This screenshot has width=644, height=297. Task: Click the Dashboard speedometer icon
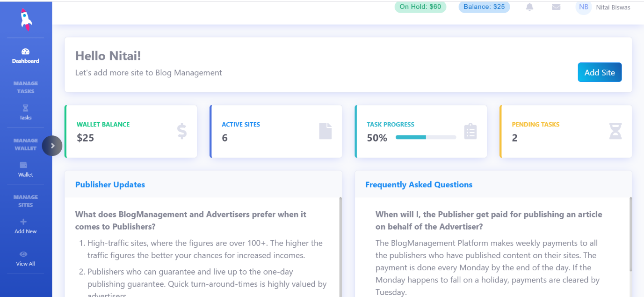coord(26,52)
